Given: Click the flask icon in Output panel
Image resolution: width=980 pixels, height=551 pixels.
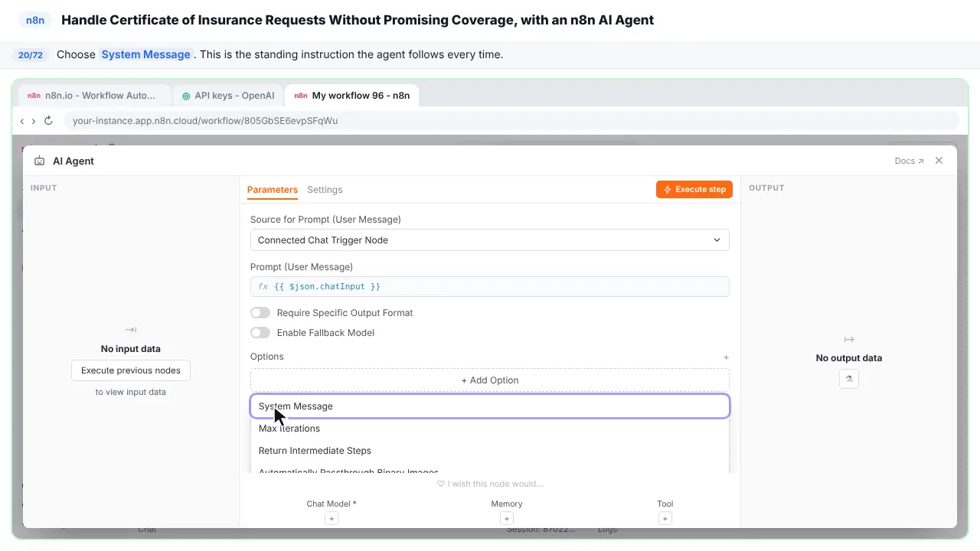Looking at the screenshot, I should point(849,379).
